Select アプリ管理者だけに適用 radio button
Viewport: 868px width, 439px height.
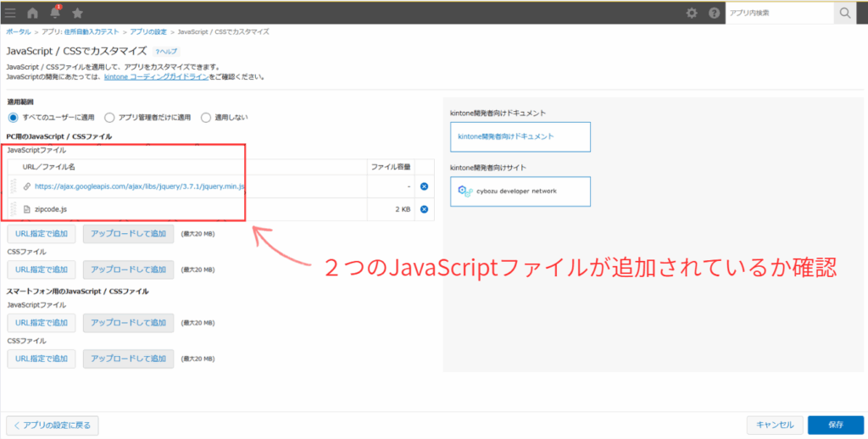tap(109, 117)
